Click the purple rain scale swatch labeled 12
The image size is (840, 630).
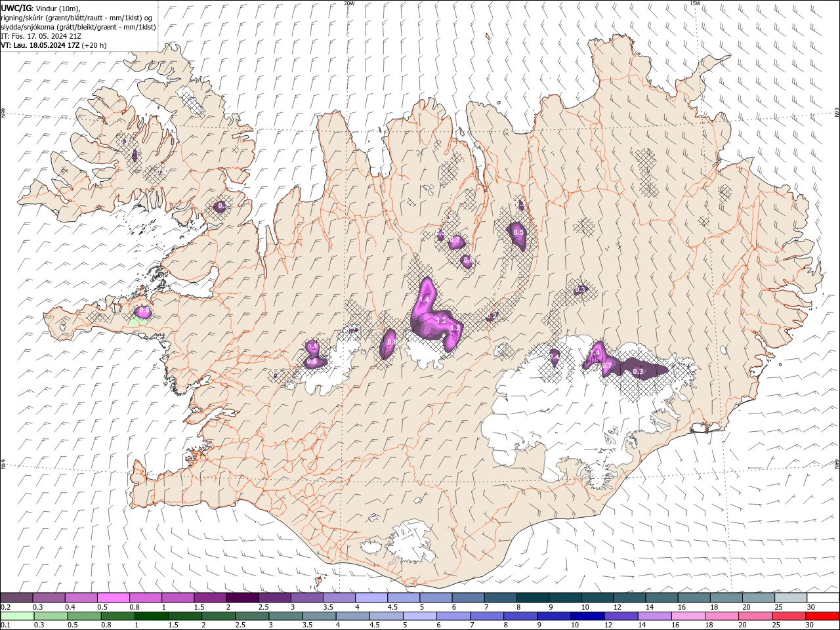tap(620, 616)
